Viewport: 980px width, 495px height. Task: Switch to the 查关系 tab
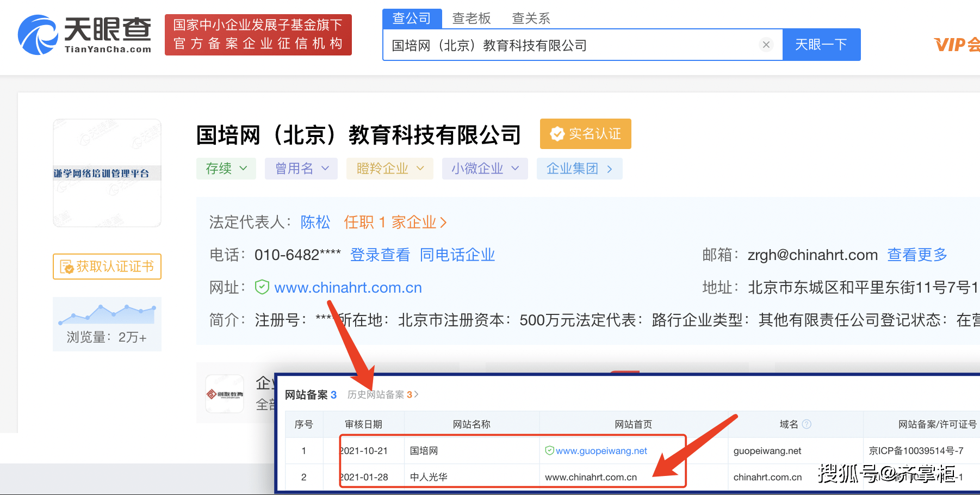click(x=531, y=18)
